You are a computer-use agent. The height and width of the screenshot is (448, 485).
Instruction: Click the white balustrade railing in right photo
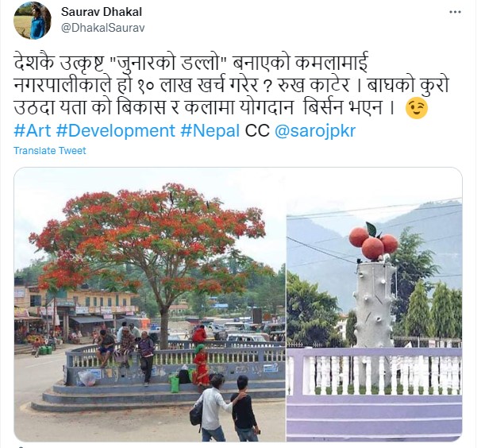[x=374, y=375]
